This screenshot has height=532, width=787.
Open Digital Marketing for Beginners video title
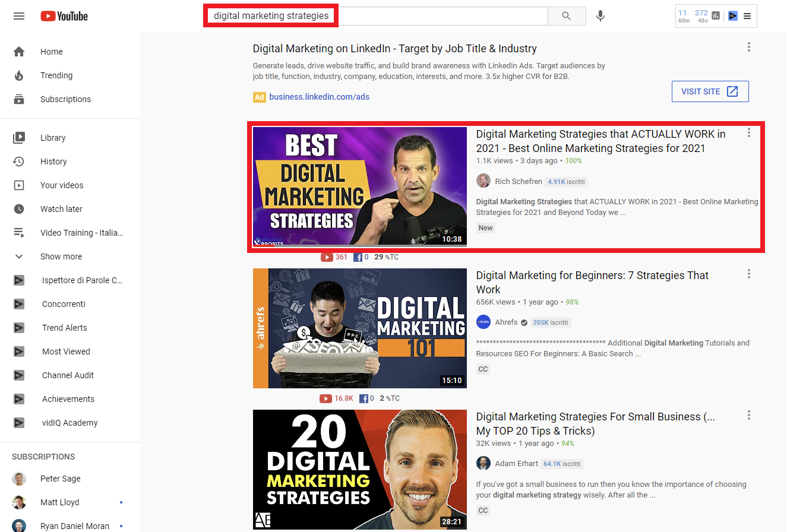coord(592,283)
